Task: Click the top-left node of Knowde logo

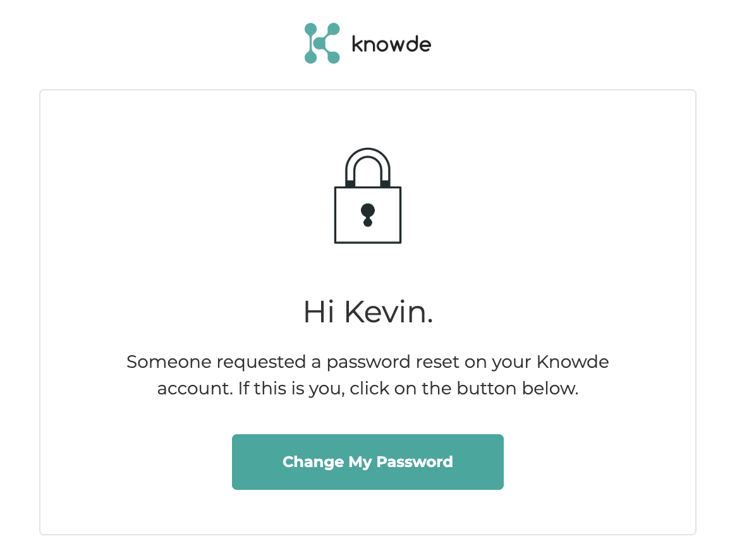Action: click(x=310, y=28)
